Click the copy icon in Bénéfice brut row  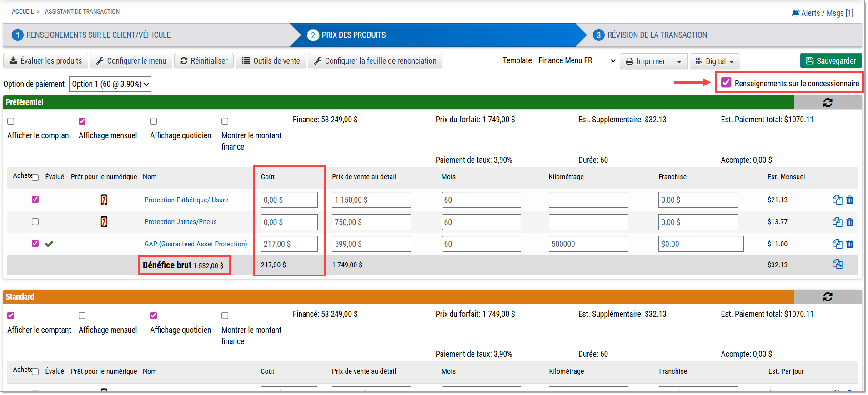837,265
